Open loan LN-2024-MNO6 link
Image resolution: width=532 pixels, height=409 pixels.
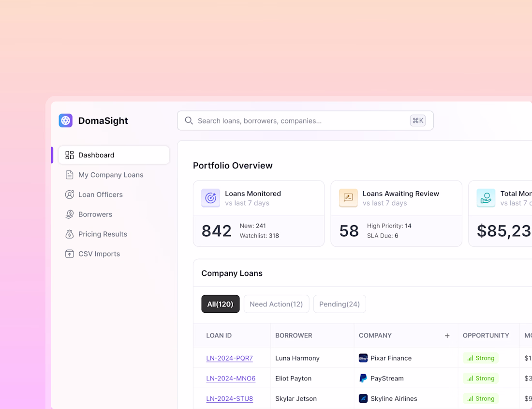tap(231, 378)
